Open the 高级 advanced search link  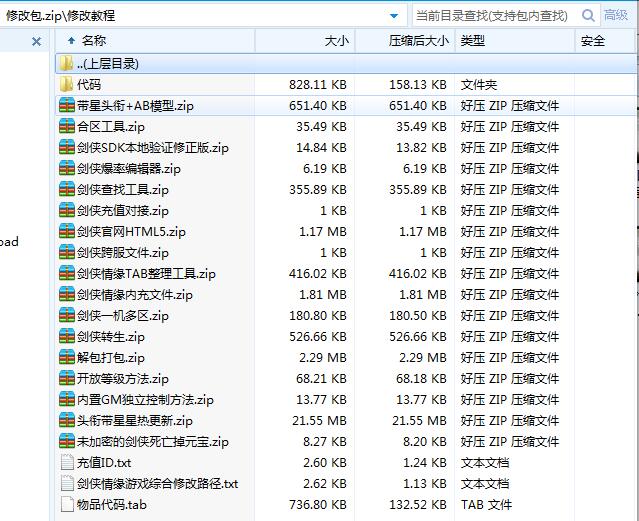coord(616,15)
